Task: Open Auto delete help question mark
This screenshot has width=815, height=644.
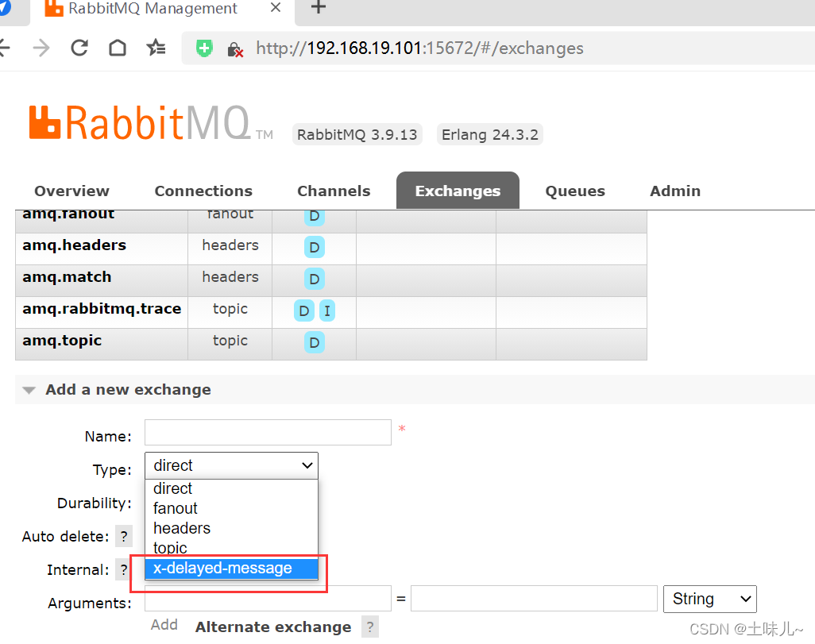Action: pos(124,537)
